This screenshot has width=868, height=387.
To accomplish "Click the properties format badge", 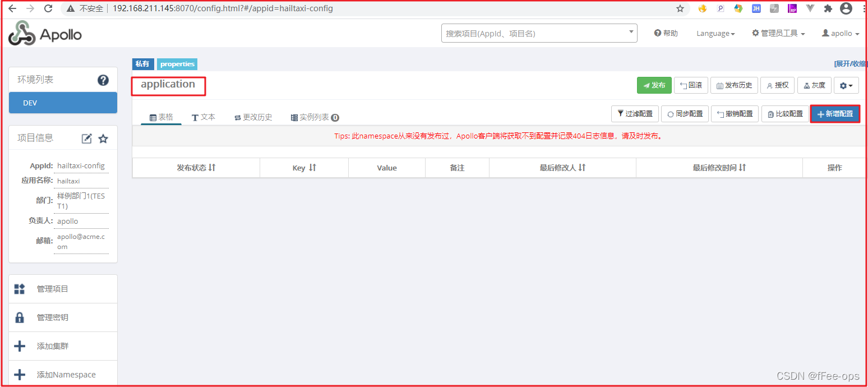I will [x=177, y=64].
